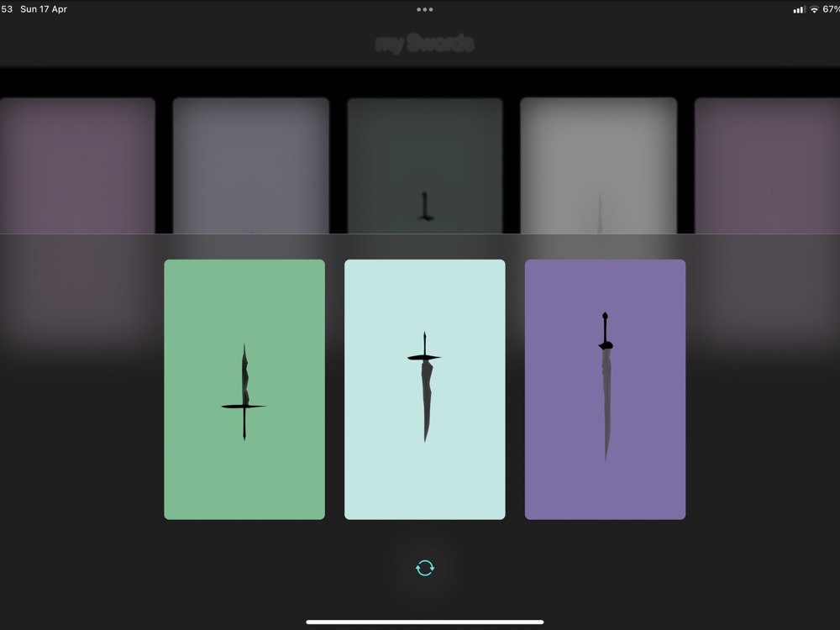Image resolution: width=840 pixels, height=630 pixels.
Task: Tap the teal refresh arrows icon
Action: point(425,568)
